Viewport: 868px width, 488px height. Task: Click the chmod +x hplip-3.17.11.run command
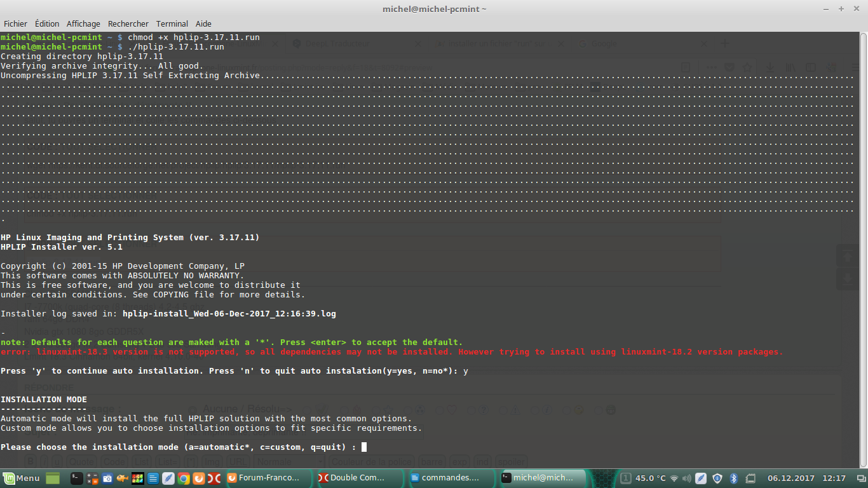[x=194, y=37]
